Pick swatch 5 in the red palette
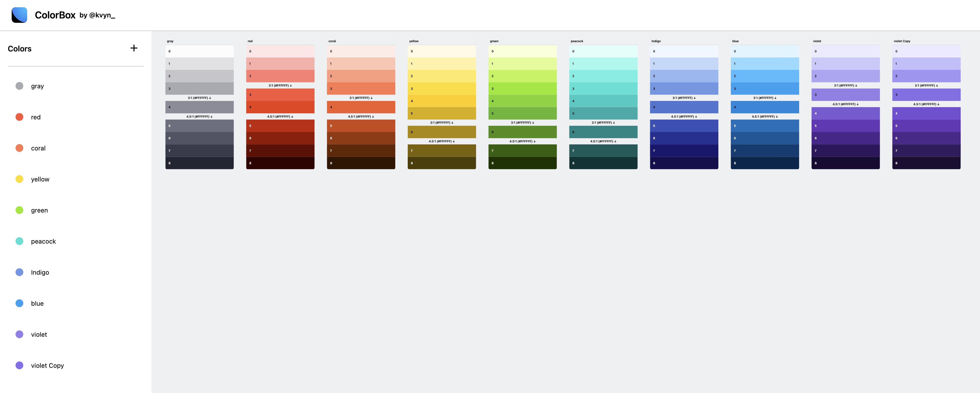The height and width of the screenshot is (393, 980). (x=280, y=126)
